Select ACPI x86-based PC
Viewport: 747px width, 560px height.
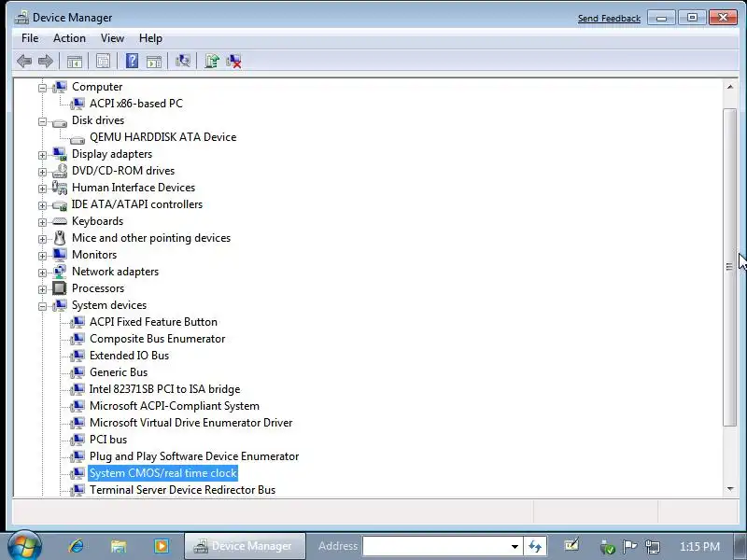tap(136, 104)
